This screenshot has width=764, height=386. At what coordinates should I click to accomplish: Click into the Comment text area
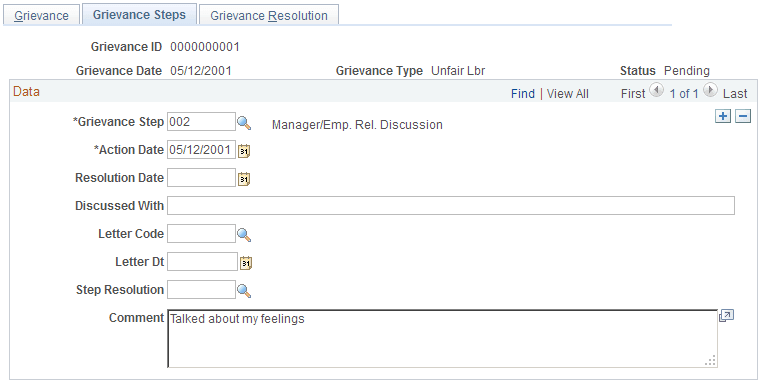click(442, 338)
